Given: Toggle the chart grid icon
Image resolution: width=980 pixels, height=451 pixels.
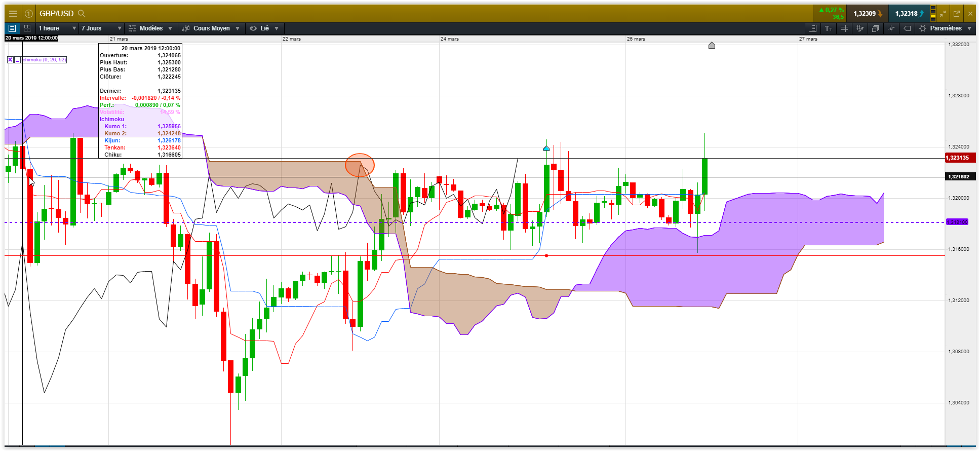Looking at the screenshot, I should [844, 28].
